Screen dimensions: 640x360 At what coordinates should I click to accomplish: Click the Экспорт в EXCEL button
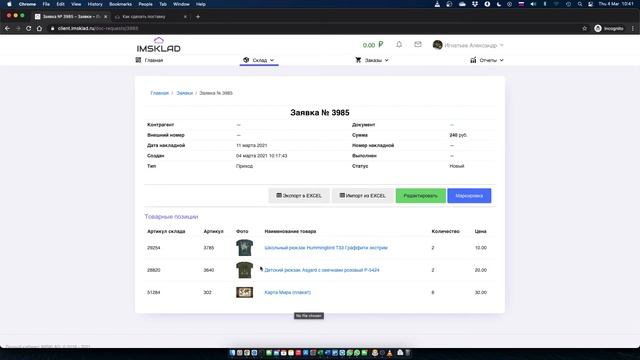click(x=299, y=196)
